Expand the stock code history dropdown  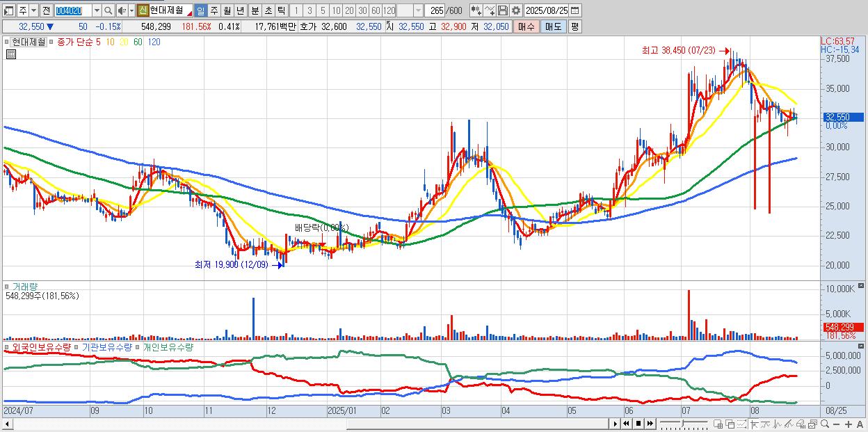(x=97, y=10)
